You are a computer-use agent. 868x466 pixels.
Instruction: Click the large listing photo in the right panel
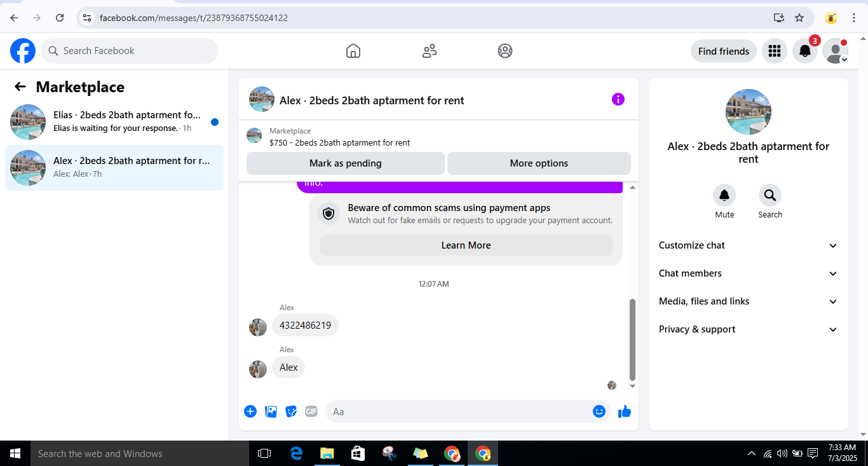[x=749, y=112]
